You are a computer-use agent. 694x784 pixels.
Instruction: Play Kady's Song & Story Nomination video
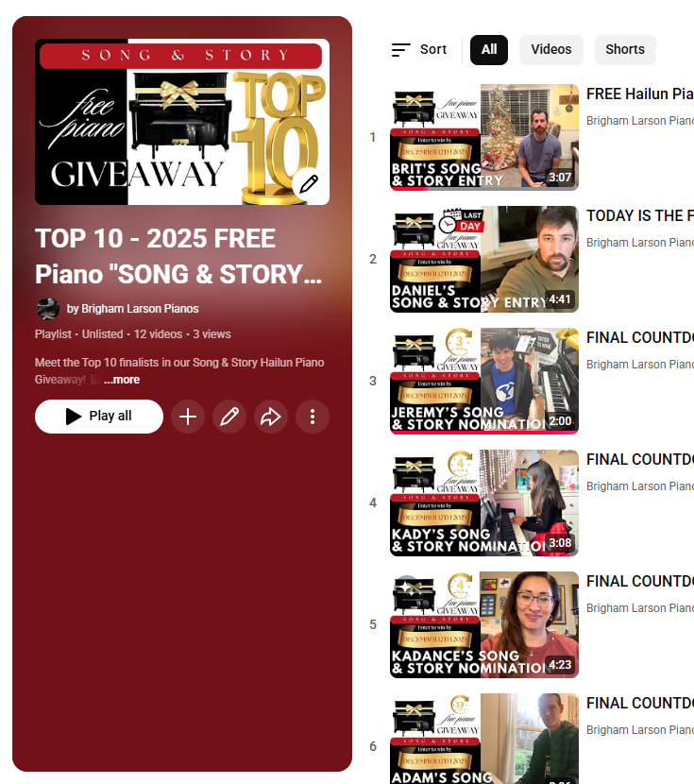(x=484, y=503)
